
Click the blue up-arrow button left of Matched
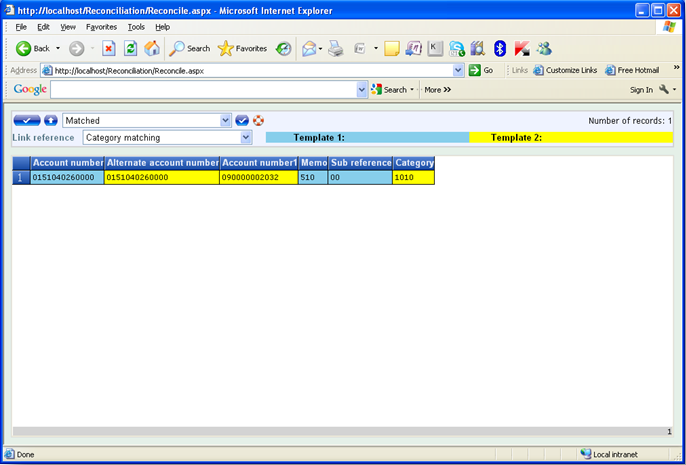(x=51, y=121)
